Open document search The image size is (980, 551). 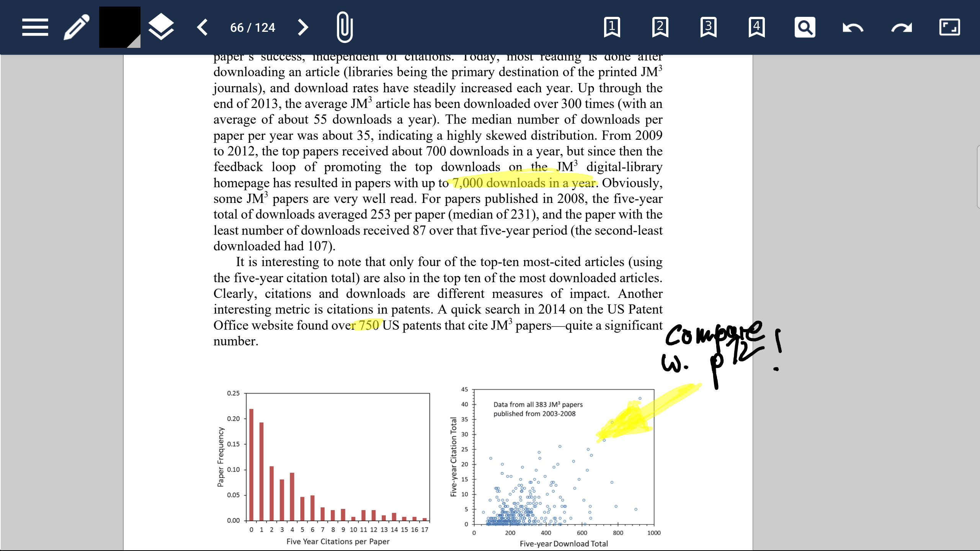coord(805,27)
